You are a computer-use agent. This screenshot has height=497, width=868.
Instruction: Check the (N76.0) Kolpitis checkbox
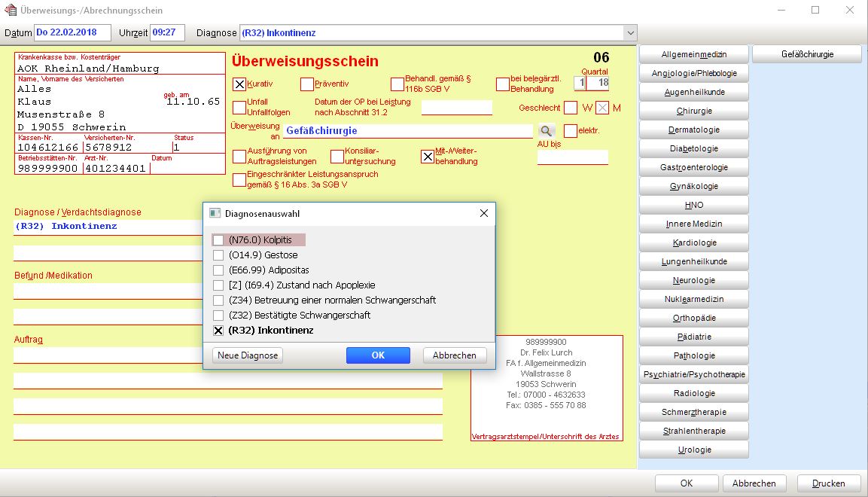coord(218,240)
